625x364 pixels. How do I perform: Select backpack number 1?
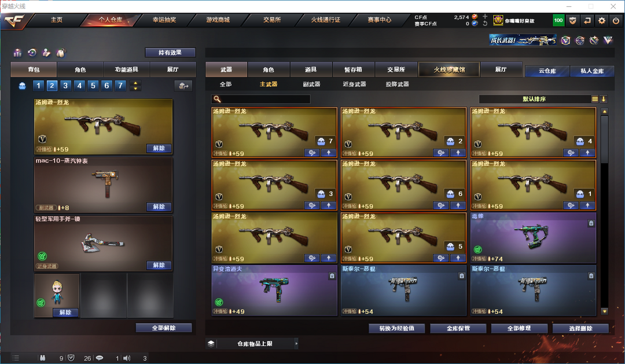(38, 85)
